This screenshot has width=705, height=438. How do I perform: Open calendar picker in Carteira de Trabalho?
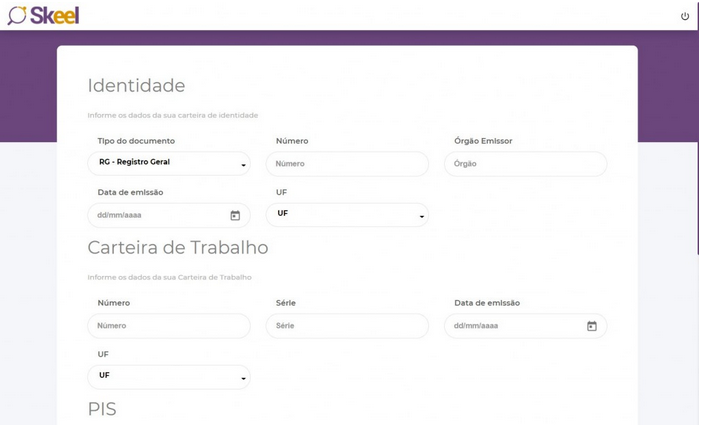pos(591,326)
